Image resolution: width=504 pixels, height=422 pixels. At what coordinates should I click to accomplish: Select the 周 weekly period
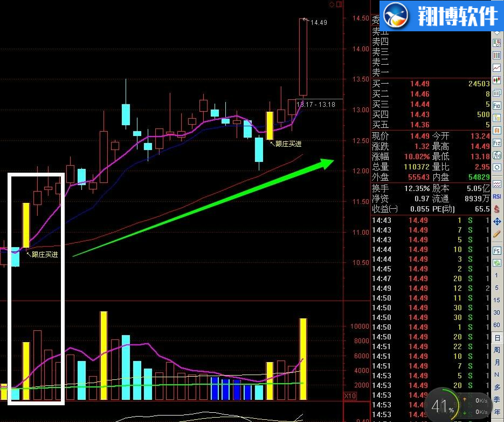pyautogui.click(x=497, y=350)
